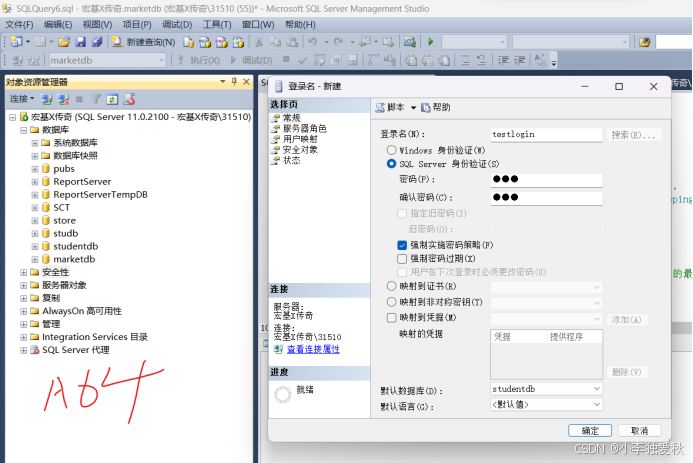693x463 pixels.
Task: Click the confirm password input field
Action: 546,197
